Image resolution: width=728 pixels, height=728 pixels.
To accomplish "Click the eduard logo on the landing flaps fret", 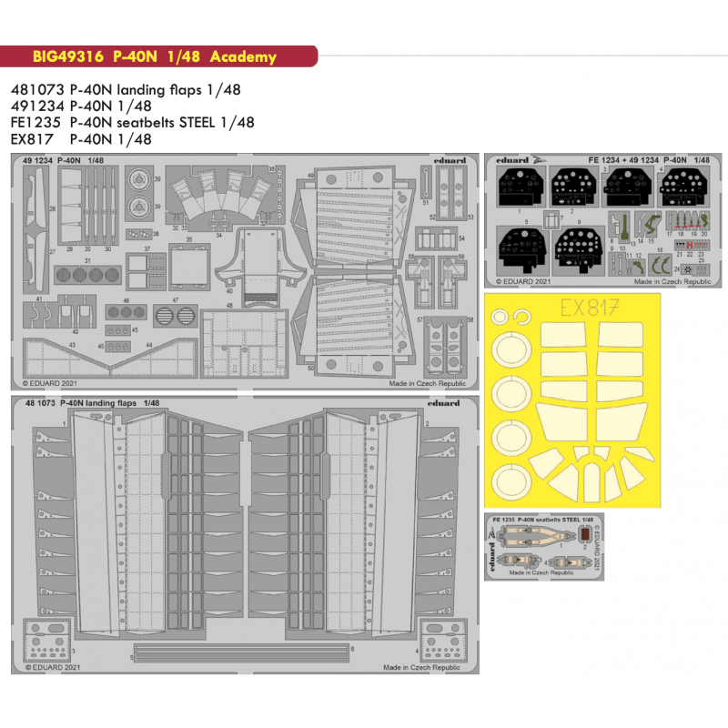I will [443, 403].
